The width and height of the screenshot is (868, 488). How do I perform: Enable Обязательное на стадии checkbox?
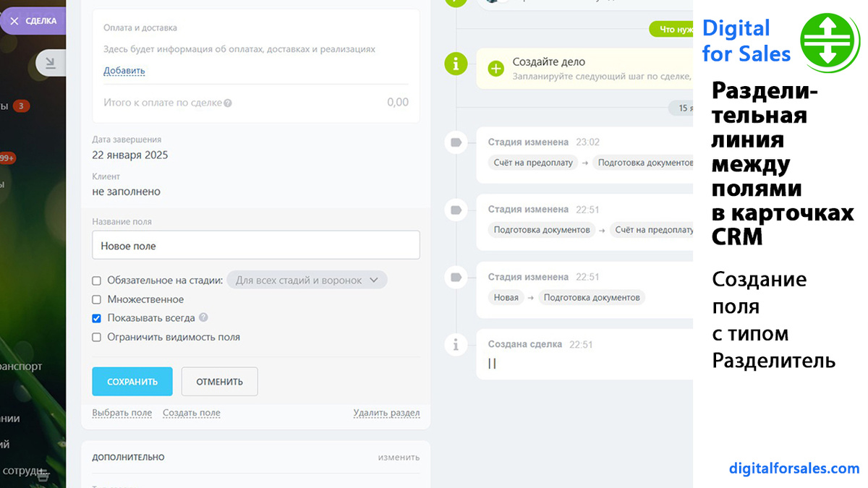point(96,281)
